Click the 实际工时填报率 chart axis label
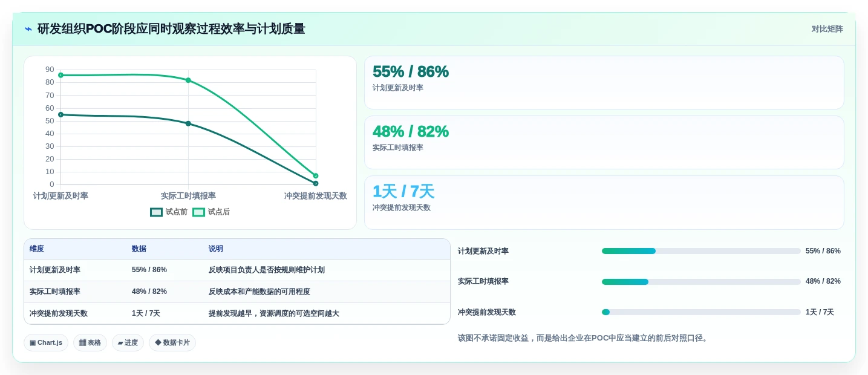This screenshot has height=375, width=868. (x=188, y=196)
